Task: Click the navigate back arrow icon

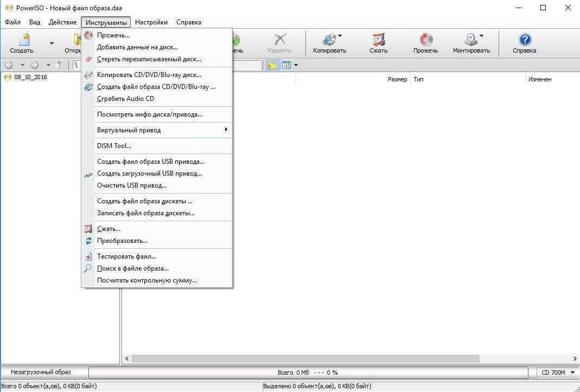Action: click(x=9, y=66)
